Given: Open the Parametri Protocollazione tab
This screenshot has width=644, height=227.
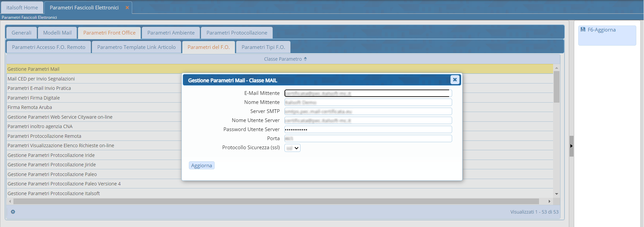Looking at the screenshot, I should 236,33.
